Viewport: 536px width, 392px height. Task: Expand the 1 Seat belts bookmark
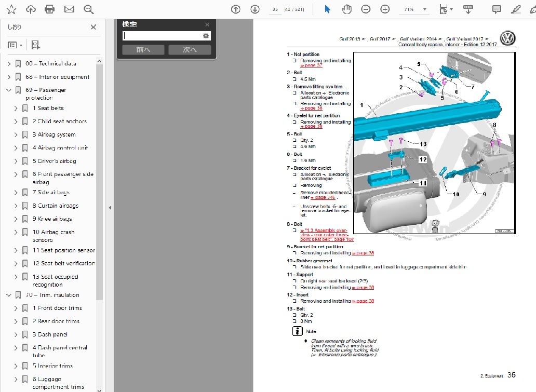16,109
